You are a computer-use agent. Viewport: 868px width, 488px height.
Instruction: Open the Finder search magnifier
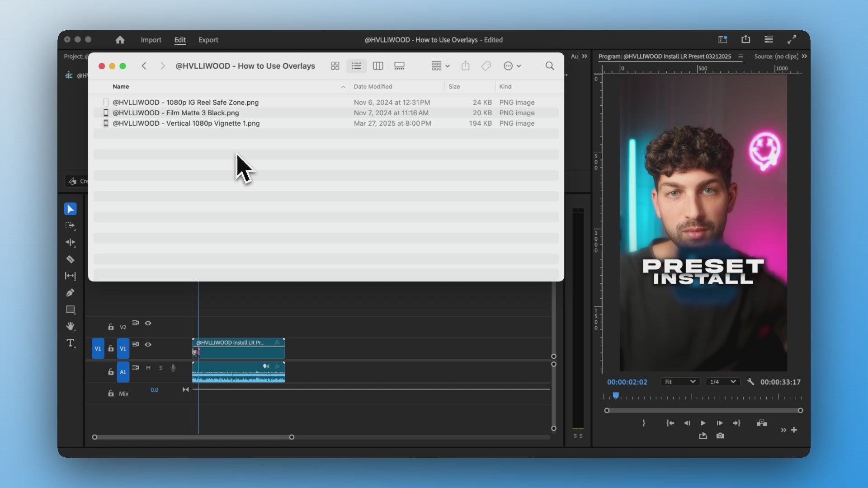pyautogui.click(x=550, y=66)
